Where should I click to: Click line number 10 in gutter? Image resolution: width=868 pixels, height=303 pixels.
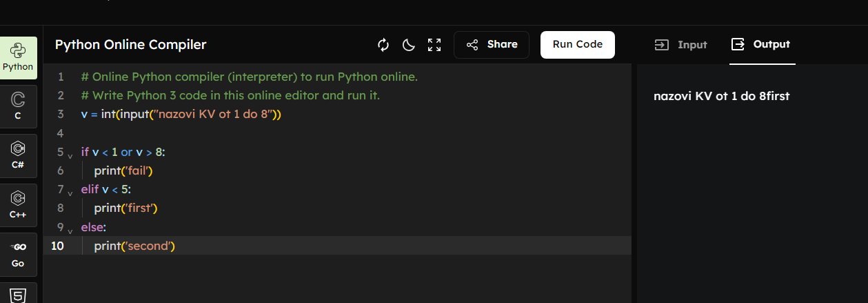click(57, 246)
